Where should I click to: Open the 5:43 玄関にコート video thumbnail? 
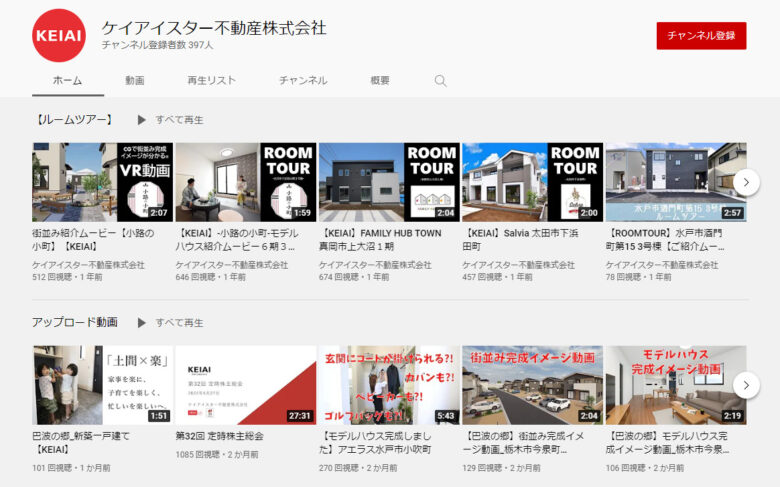[x=389, y=385]
